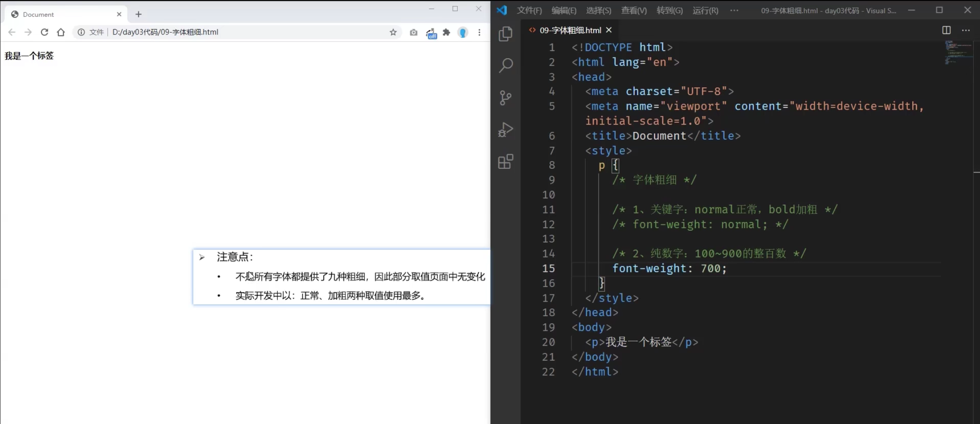Open the 选择(S) menu
Image resolution: width=980 pixels, height=424 pixels.
point(598,10)
